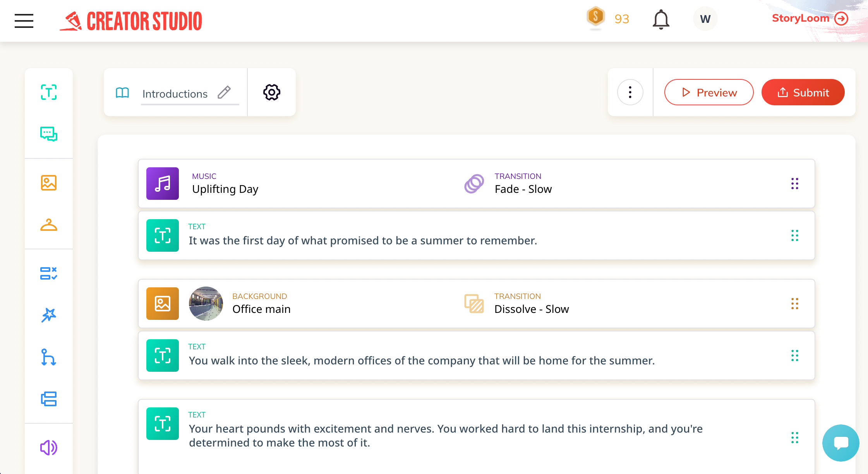Open the hamburger navigation menu
868x474 pixels.
[x=24, y=21]
